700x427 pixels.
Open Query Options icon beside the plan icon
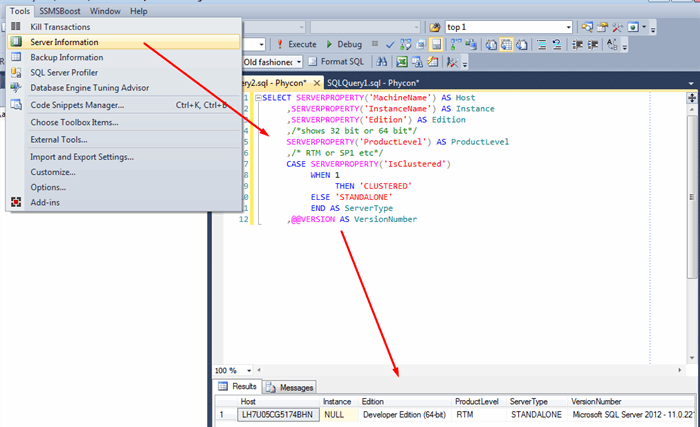(x=421, y=44)
